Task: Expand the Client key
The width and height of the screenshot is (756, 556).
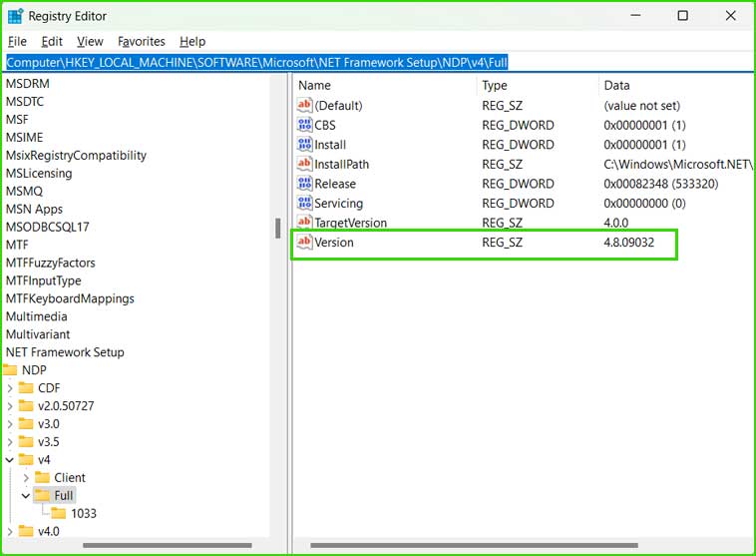Action: pos(26,478)
